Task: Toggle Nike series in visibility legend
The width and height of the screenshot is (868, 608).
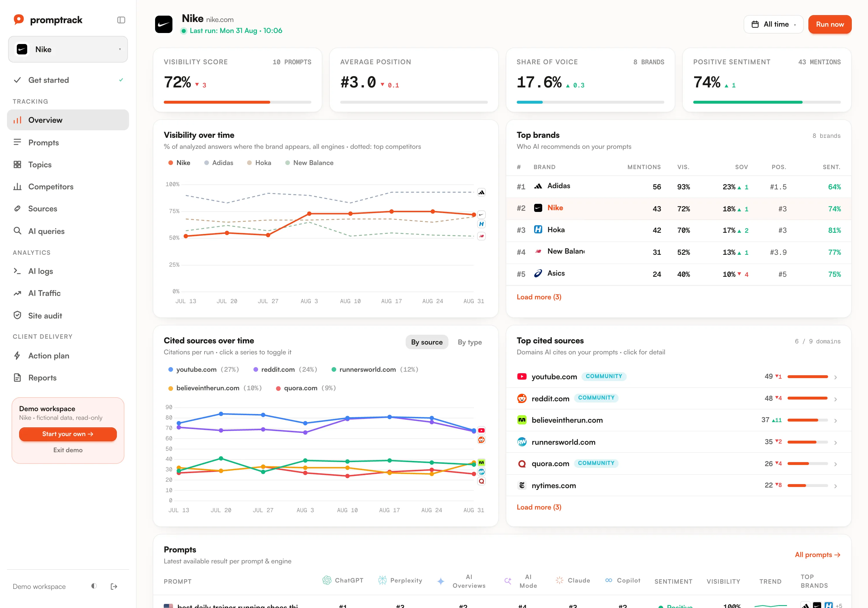Action: (x=179, y=163)
